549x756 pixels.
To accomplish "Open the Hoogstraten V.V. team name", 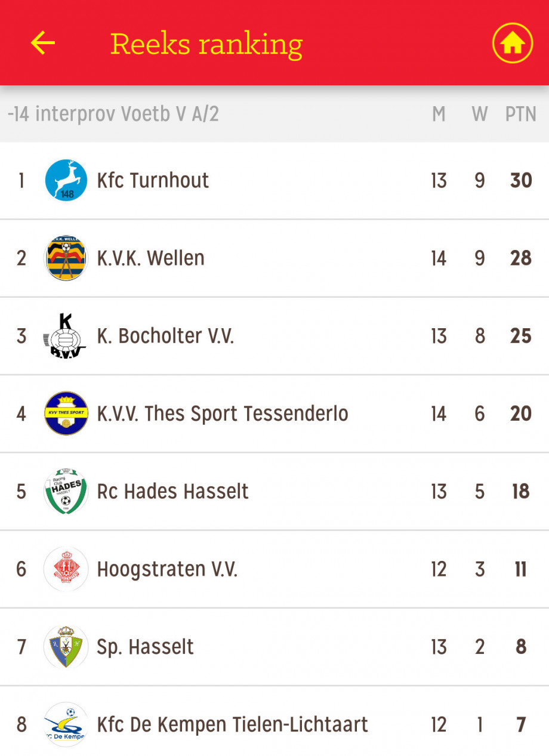I will click(167, 569).
